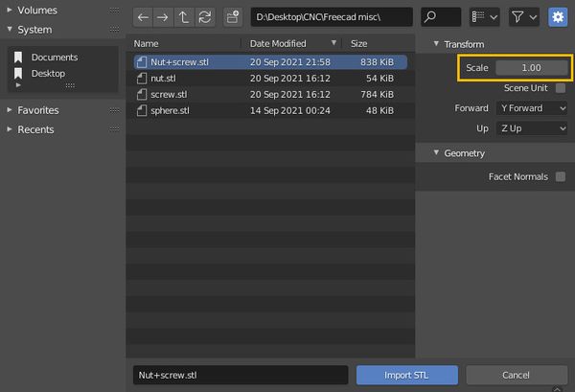Sort files by Date Modified column
The width and height of the screenshot is (575, 392).
(278, 44)
